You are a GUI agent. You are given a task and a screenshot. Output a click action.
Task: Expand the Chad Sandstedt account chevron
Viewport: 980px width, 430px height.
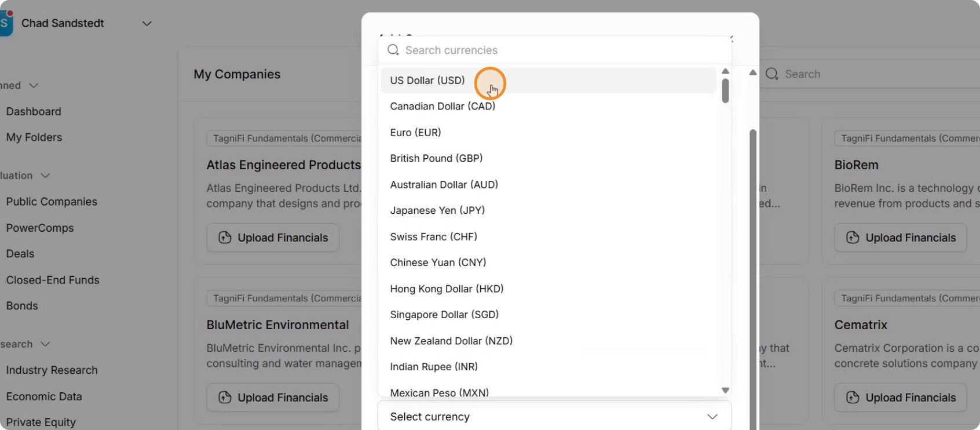point(147,23)
